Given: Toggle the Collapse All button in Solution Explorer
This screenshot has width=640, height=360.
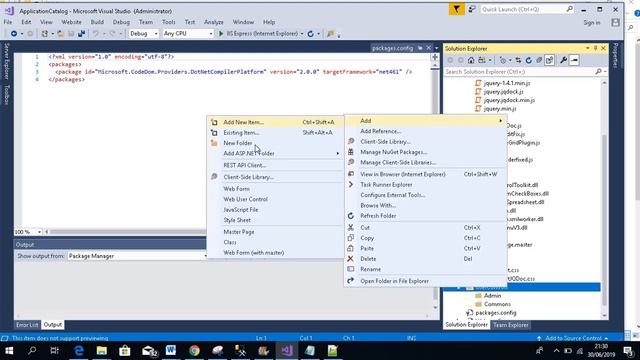Looking at the screenshot, I should click(x=539, y=60).
